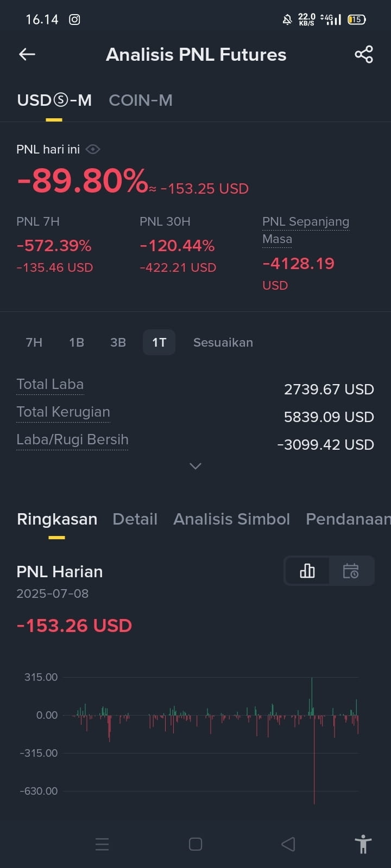Tap the accessibility figure icon
391x868 pixels.
(x=363, y=844)
